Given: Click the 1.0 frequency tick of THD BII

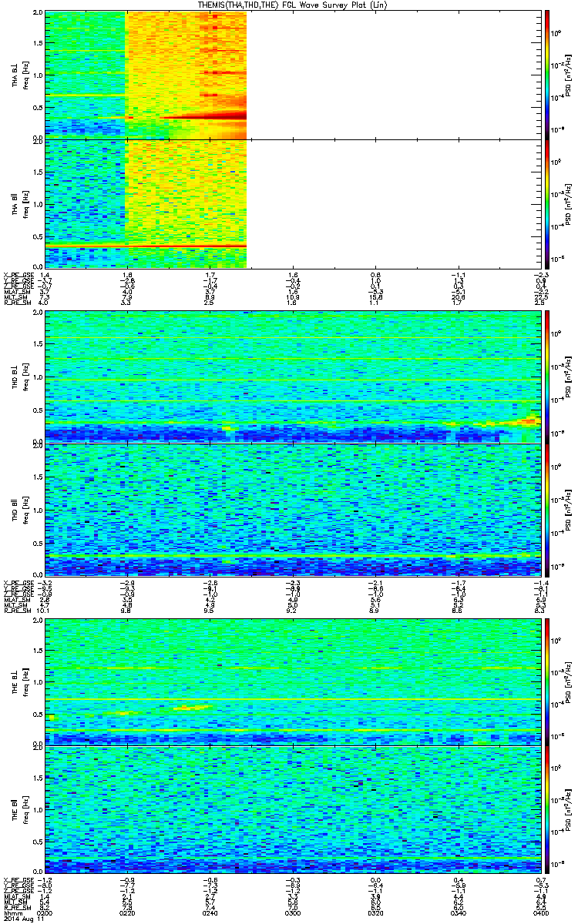Looking at the screenshot, I should pyautogui.click(x=37, y=509).
